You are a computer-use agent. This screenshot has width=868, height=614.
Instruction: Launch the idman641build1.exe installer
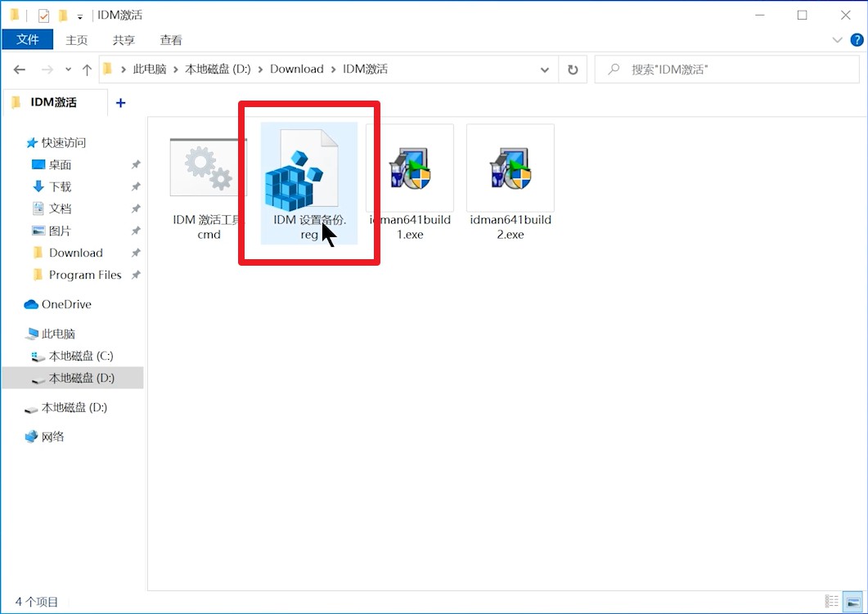coord(409,168)
